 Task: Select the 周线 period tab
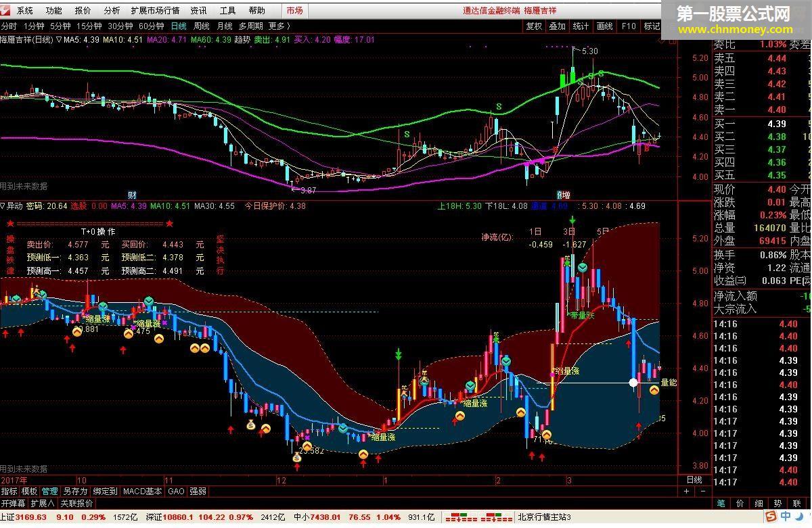pyautogui.click(x=201, y=26)
